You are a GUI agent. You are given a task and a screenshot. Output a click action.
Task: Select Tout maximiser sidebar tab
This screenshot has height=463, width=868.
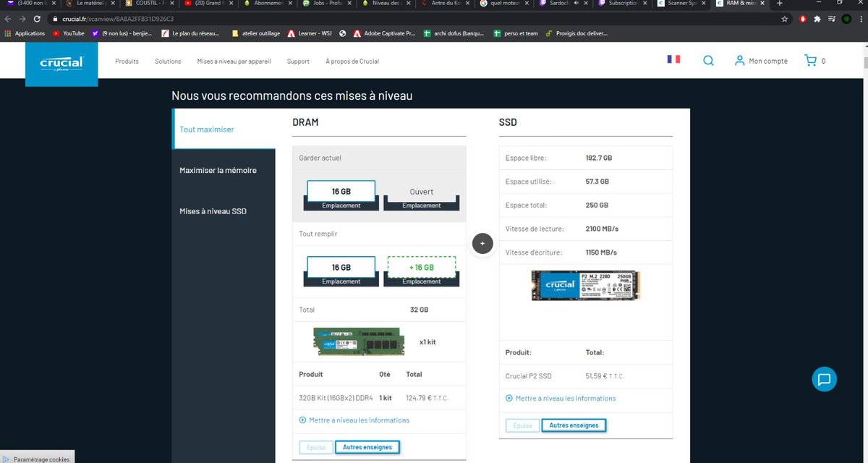[x=224, y=129]
